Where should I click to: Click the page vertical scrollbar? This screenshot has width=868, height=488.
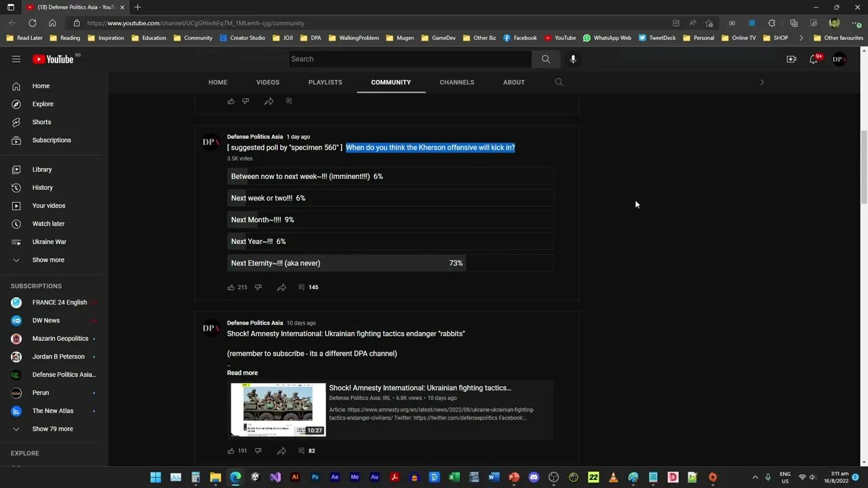pyautogui.click(x=863, y=166)
